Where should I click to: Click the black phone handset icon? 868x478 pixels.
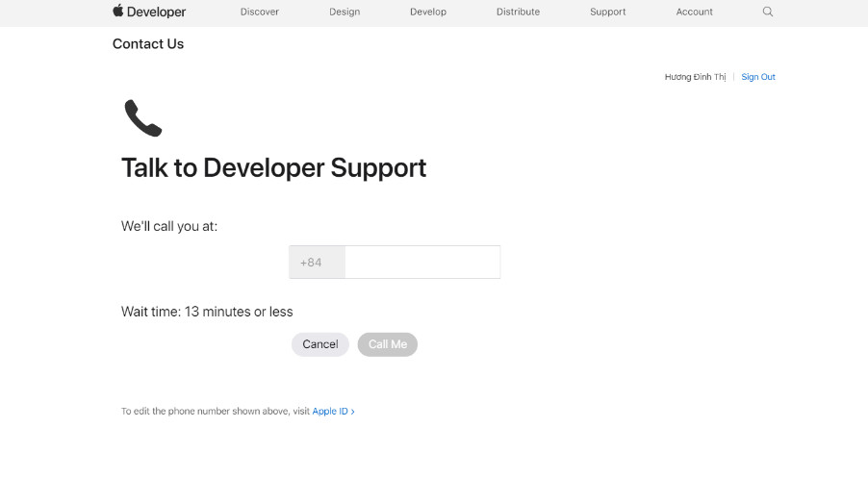coord(142,118)
